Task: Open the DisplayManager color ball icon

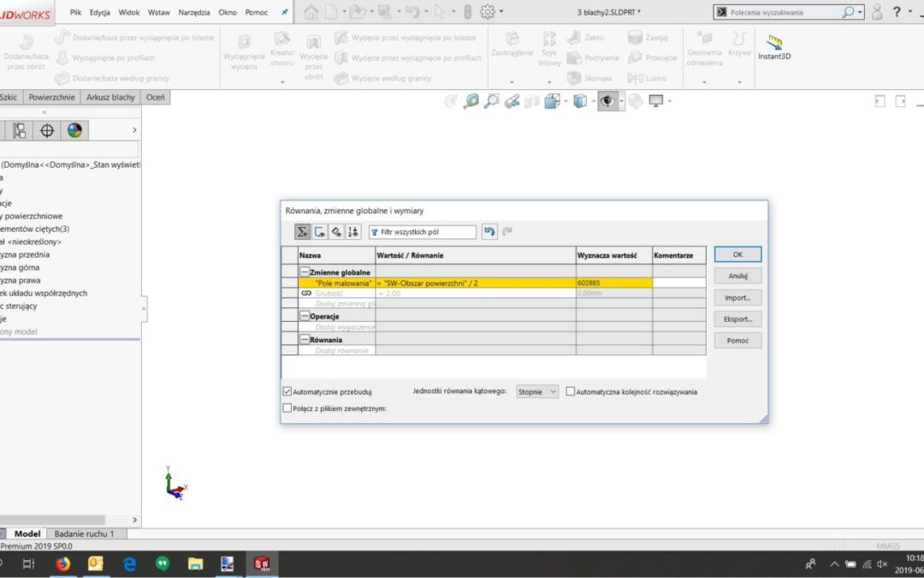Action: [x=74, y=130]
